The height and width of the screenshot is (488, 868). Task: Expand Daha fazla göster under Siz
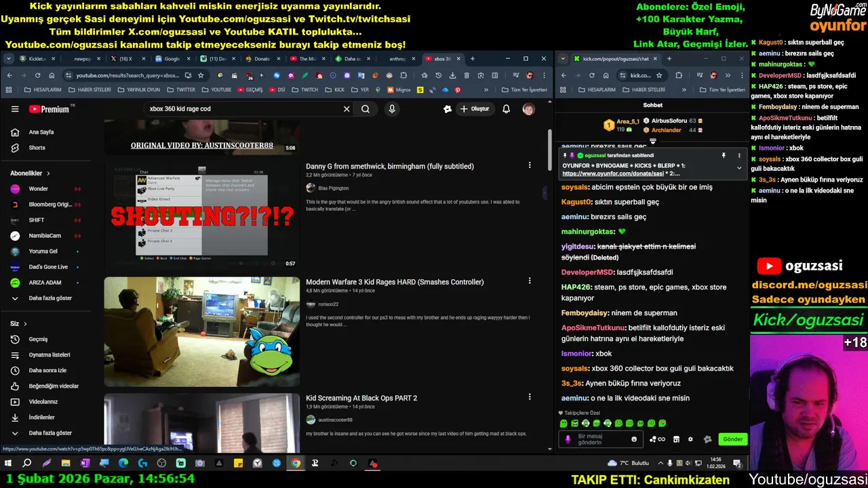(x=46, y=433)
